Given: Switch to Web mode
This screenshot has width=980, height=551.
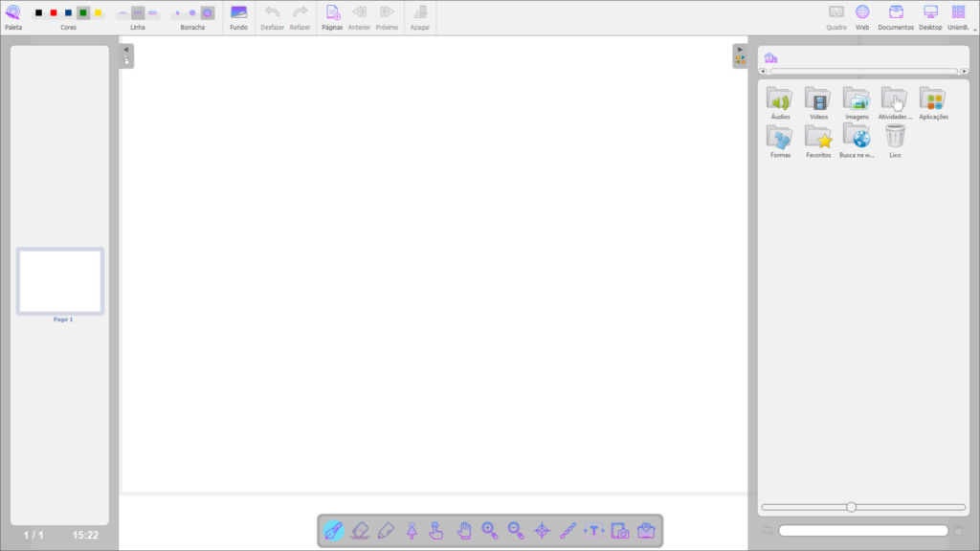Looking at the screenshot, I should tap(862, 15).
